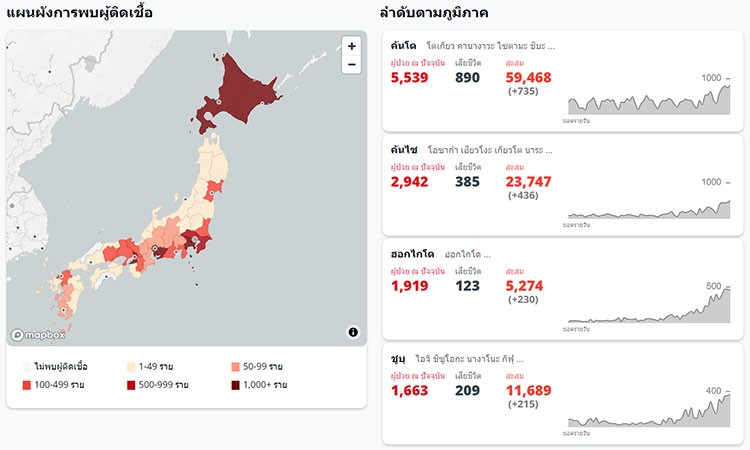750x450 pixels.
Task: Click the Hokkaido daily cases chart
Action: click(649, 306)
